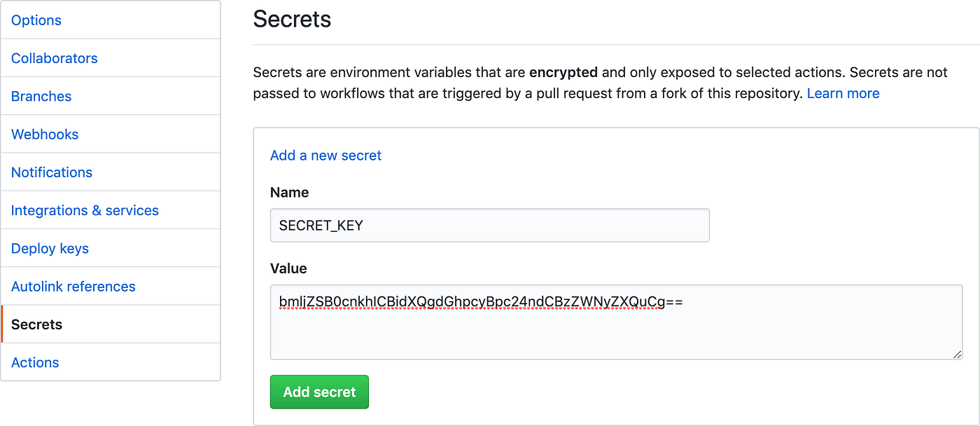The image size is (980, 426).
Task: Navigate to Integrations & services
Action: [x=85, y=210]
